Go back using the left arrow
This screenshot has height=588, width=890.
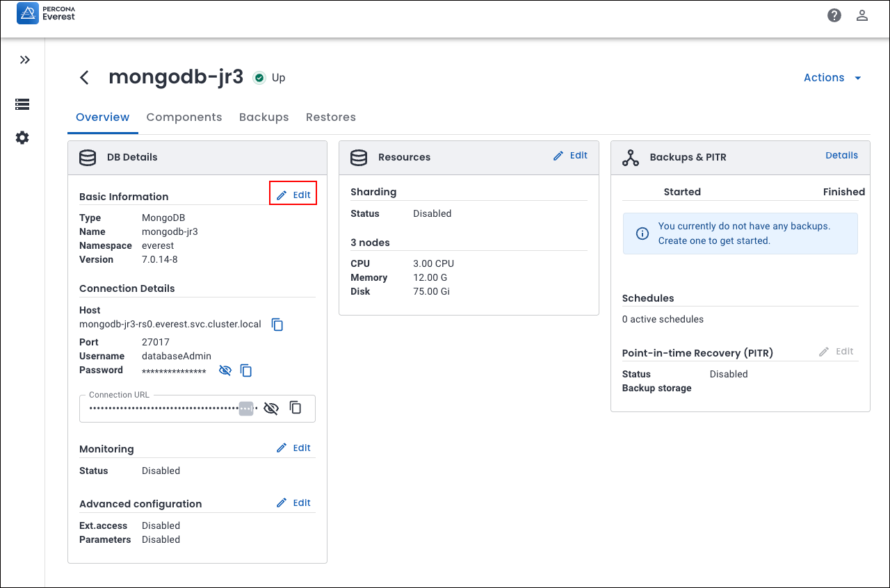(x=85, y=77)
